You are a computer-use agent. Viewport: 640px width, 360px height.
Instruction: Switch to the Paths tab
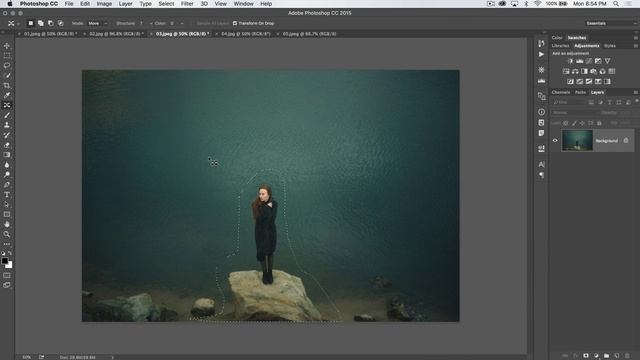coord(580,92)
